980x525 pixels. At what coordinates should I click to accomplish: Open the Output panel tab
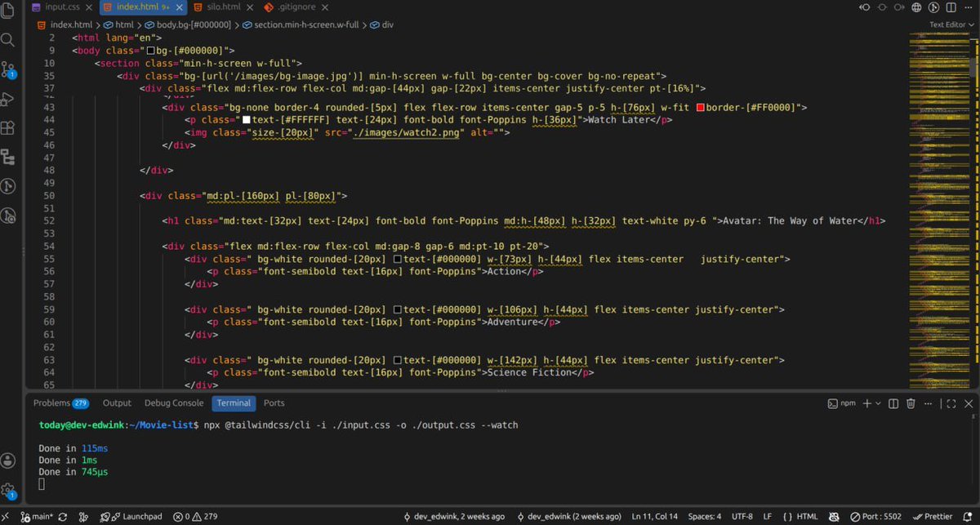(117, 403)
